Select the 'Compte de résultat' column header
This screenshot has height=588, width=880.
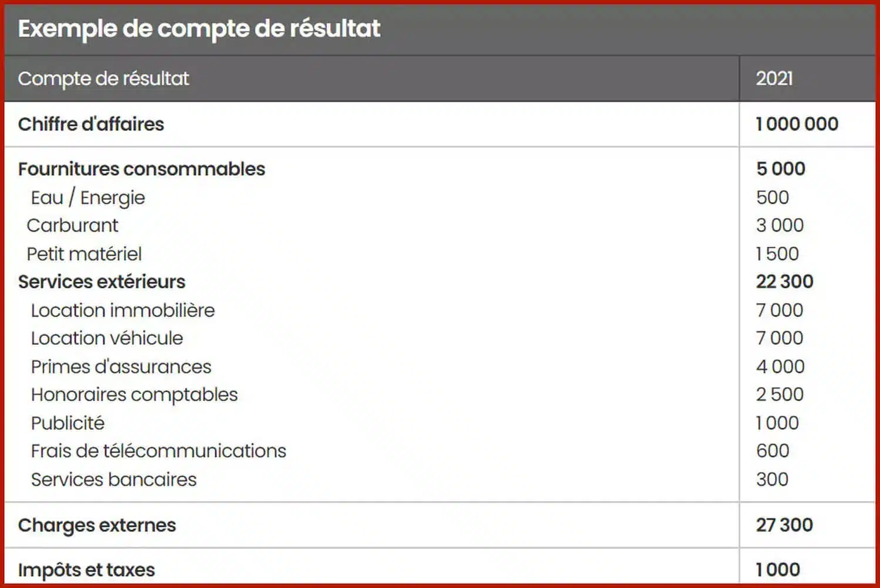tap(103, 79)
